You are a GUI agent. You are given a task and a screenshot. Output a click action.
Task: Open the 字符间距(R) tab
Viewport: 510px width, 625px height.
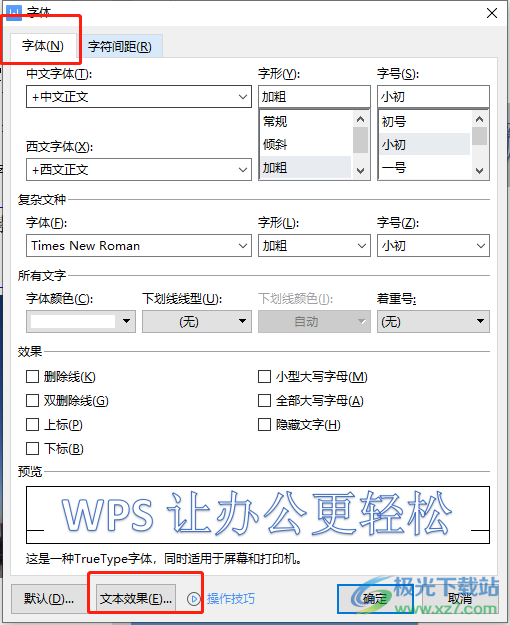[x=120, y=47]
